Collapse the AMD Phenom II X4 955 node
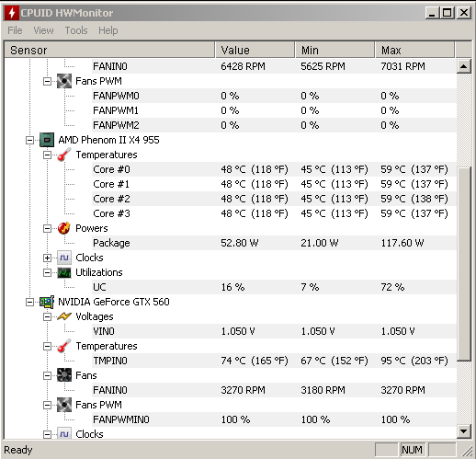The height and width of the screenshot is (459, 476). [29, 140]
